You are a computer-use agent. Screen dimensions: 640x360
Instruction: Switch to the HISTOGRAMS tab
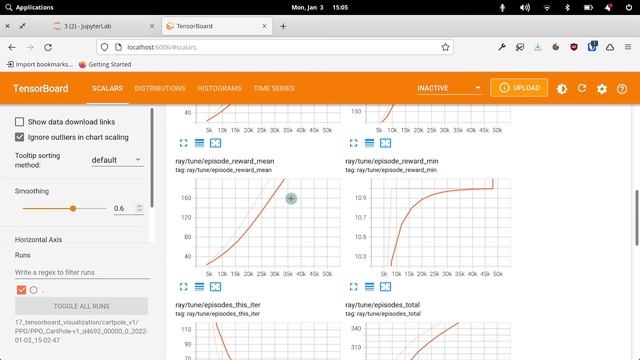pyautogui.click(x=220, y=88)
